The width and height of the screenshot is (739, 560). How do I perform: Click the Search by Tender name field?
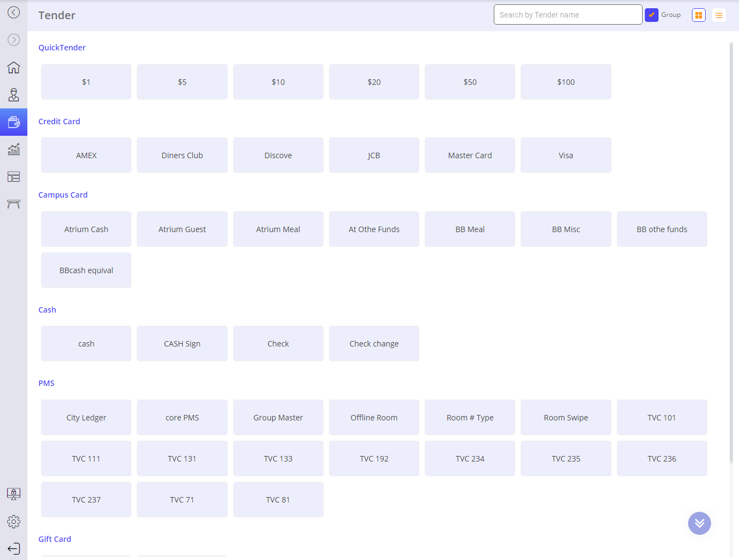(x=568, y=15)
